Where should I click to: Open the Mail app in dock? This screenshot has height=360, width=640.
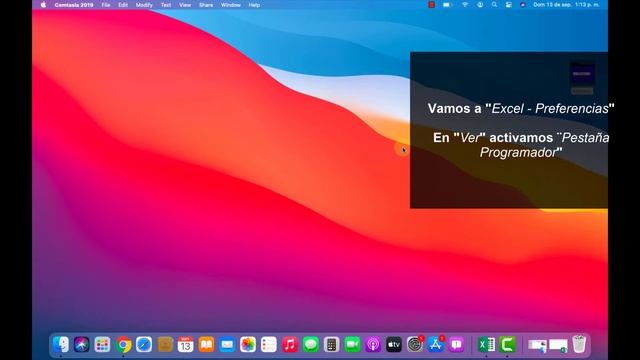pos(227,345)
